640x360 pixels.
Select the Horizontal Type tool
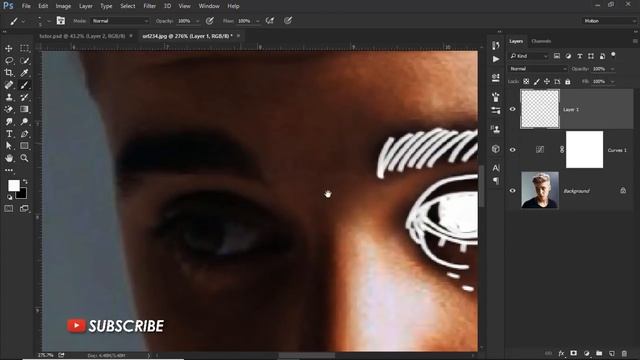click(x=9, y=134)
